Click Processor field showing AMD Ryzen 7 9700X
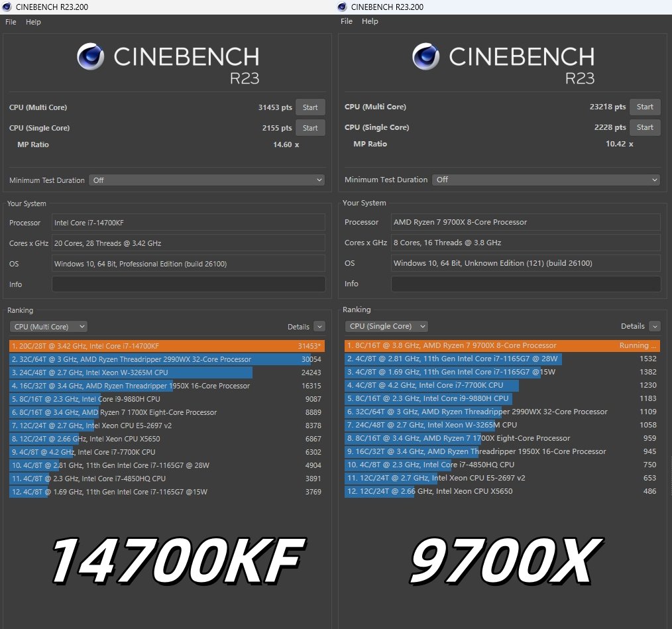Viewport: 672px width, 629px height. (x=526, y=222)
